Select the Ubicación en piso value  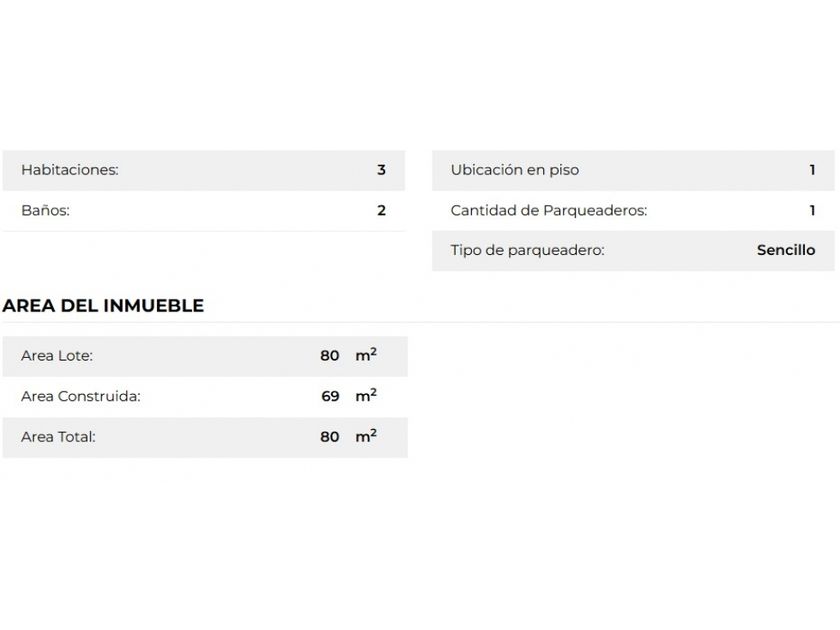coord(812,170)
